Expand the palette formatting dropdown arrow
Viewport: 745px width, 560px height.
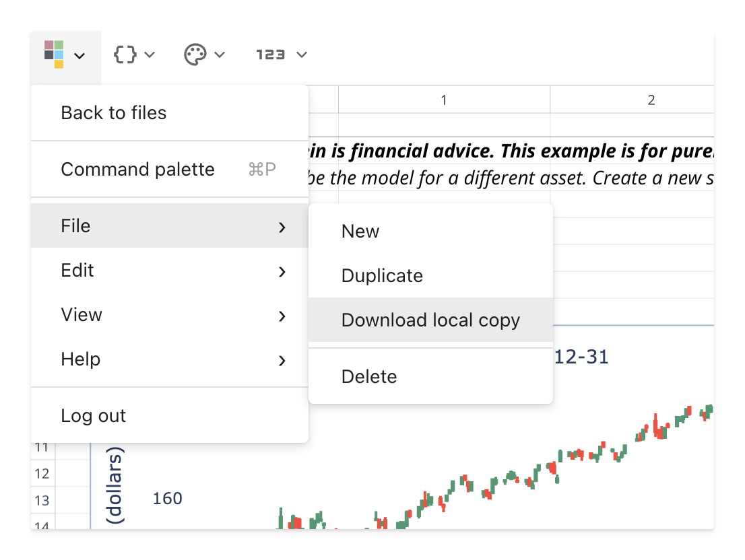tap(220, 55)
